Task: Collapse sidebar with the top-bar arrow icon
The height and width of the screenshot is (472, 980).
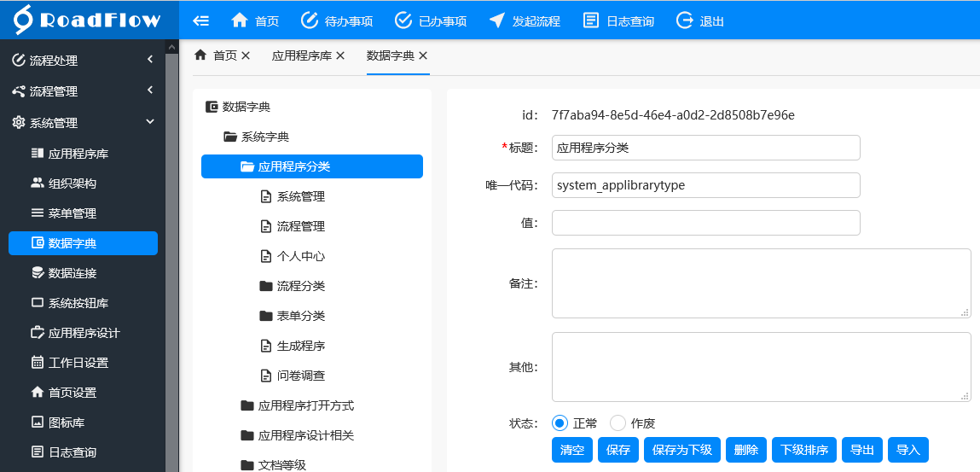Action: tap(200, 20)
